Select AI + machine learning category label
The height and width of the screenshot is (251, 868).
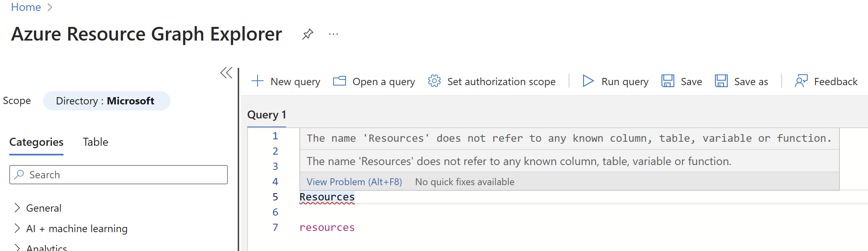click(77, 229)
